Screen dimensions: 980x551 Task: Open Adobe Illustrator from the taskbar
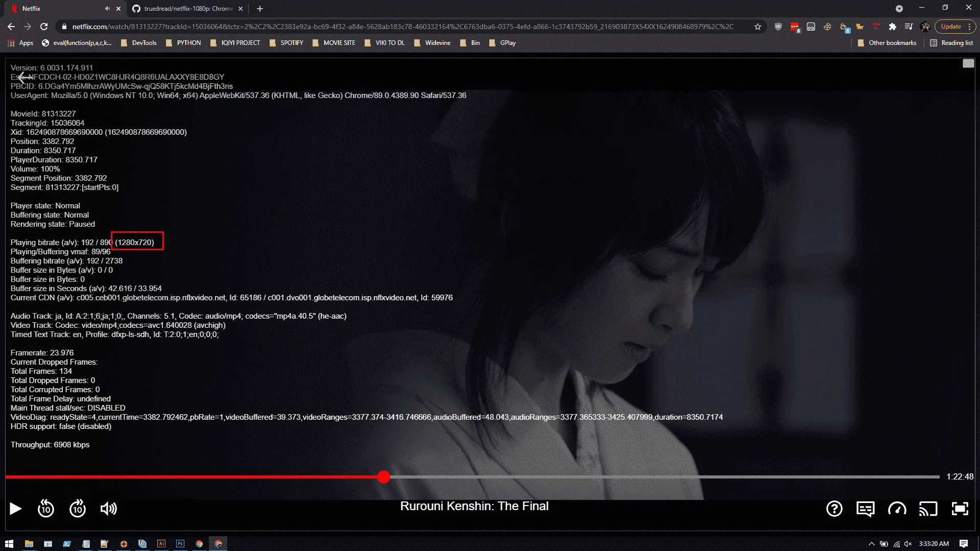(x=161, y=544)
